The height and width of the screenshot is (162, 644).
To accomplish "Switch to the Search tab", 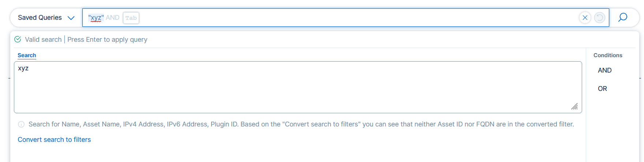I will (x=27, y=55).
